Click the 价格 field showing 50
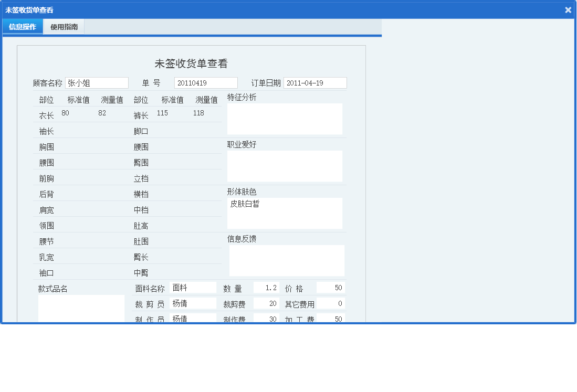577x392 pixels. [330, 287]
